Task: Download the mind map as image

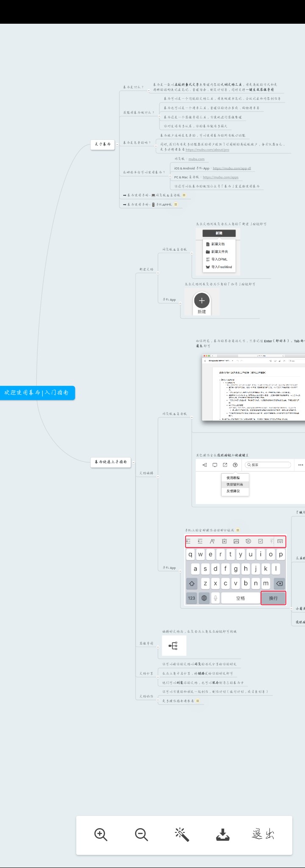Action: pyautogui.click(x=223, y=835)
